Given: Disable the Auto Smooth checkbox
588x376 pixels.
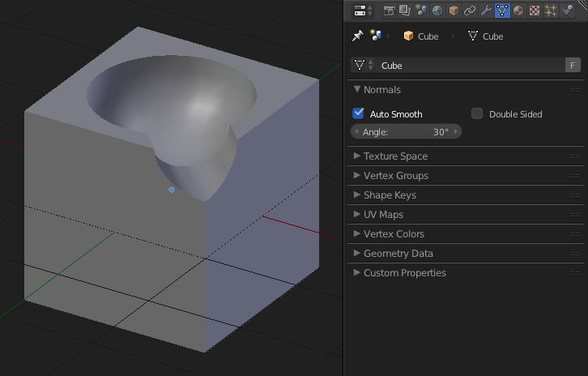Looking at the screenshot, I should (x=358, y=113).
